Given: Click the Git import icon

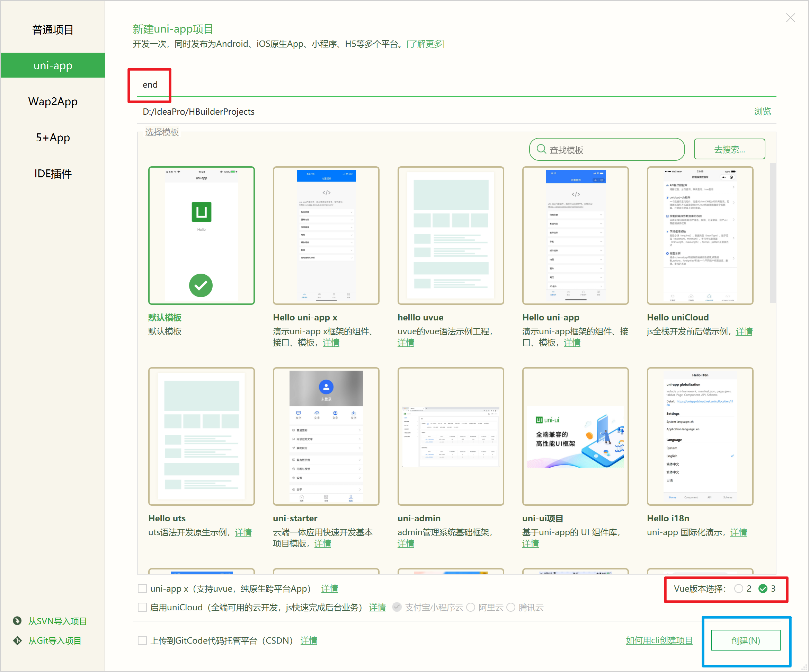Looking at the screenshot, I should point(17,640).
